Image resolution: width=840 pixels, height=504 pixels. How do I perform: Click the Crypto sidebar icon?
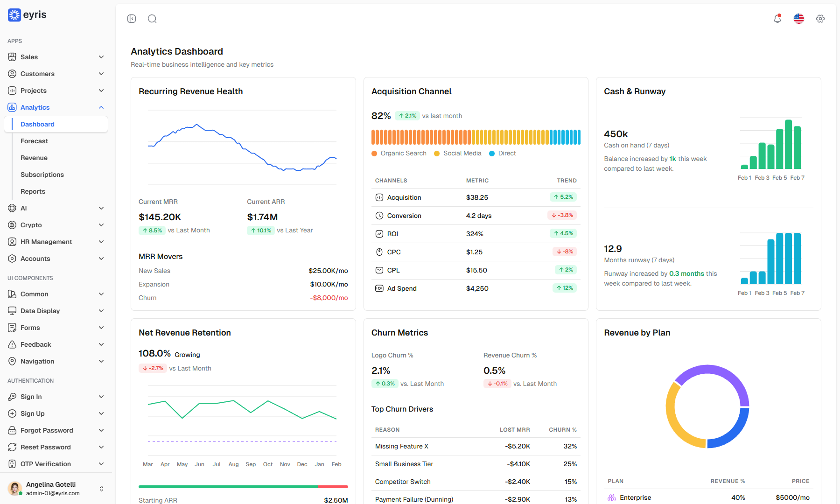point(12,225)
